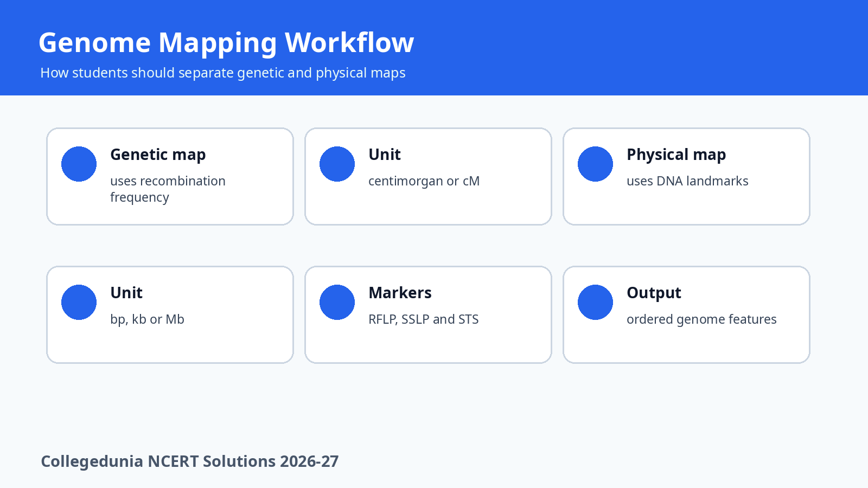
Task: Select 'RFLP, SSLP and STS' text
Action: (423, 319)
